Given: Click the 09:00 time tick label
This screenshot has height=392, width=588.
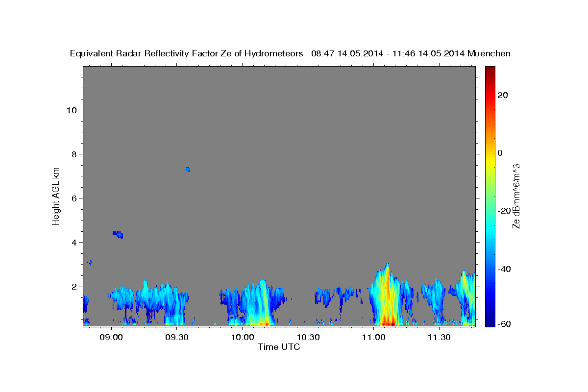Looking at the screenshot, I should pos(111,338).
